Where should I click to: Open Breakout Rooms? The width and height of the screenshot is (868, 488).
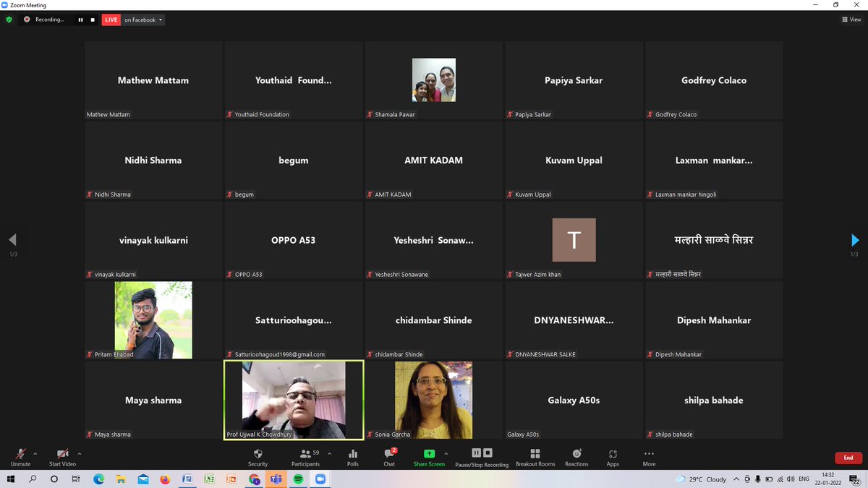(x=535, y=457)
